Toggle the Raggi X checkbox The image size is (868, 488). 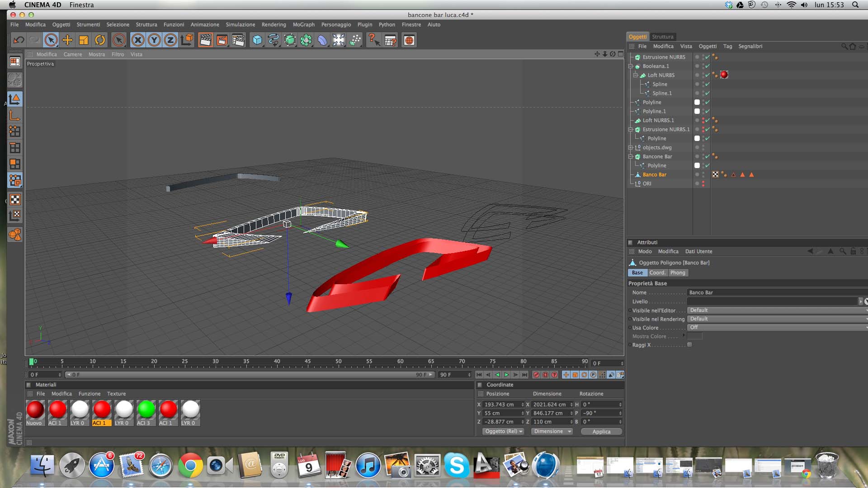coord(689,345)
